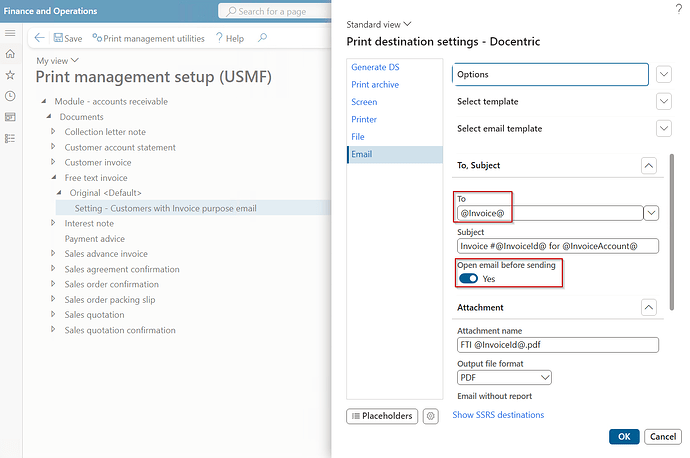Click the Placeholders button

(382, 416)
